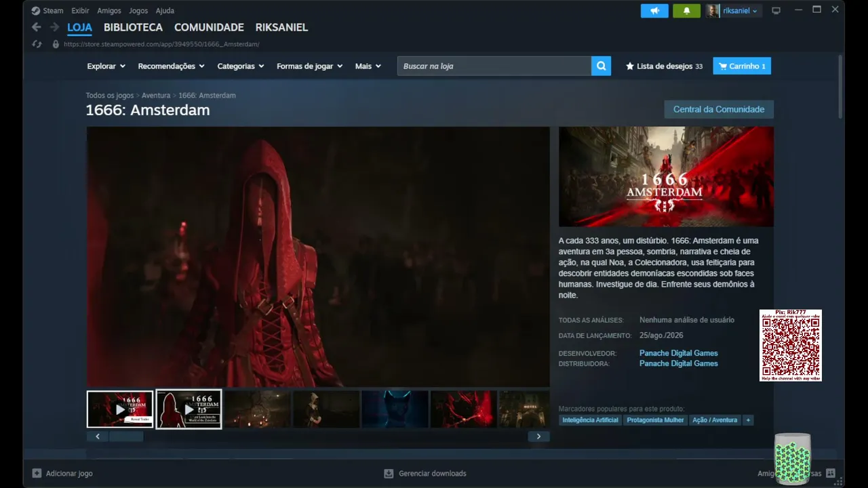Screen dimensions: 868x488
Task: Click the download icon beside Gerenciar downloads
Action: (x=389, y=473)
